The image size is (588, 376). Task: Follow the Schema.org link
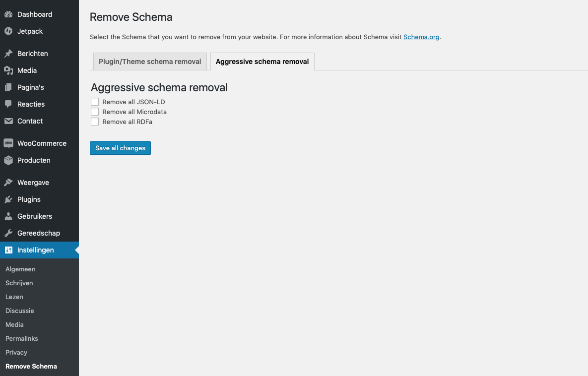[x=421, y=37]
